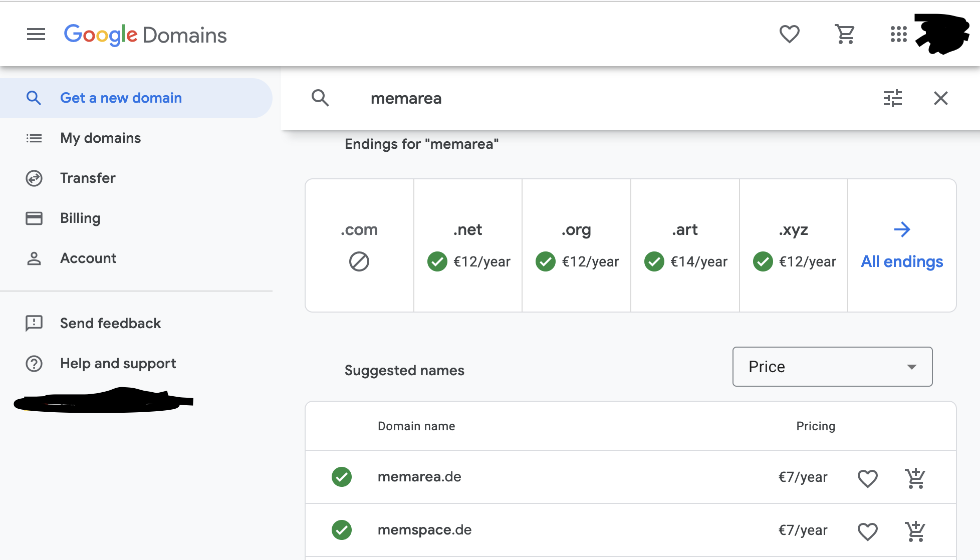The height and width of the screenshot is (560, 980).
Task: Open saved favorites heart in header
Action: [789, 35]
